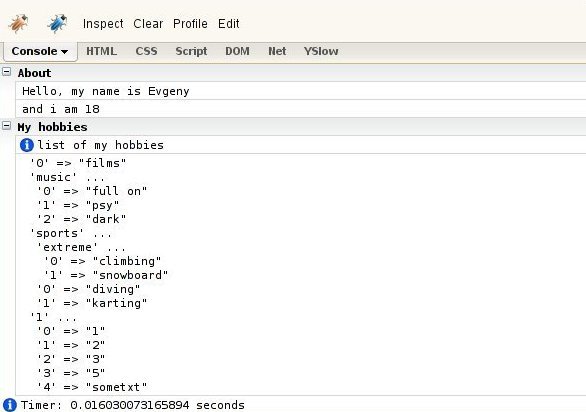Collapse the My hobbies group
The width and height of the screenshot is (586, 412).
[x=7, y=126]
